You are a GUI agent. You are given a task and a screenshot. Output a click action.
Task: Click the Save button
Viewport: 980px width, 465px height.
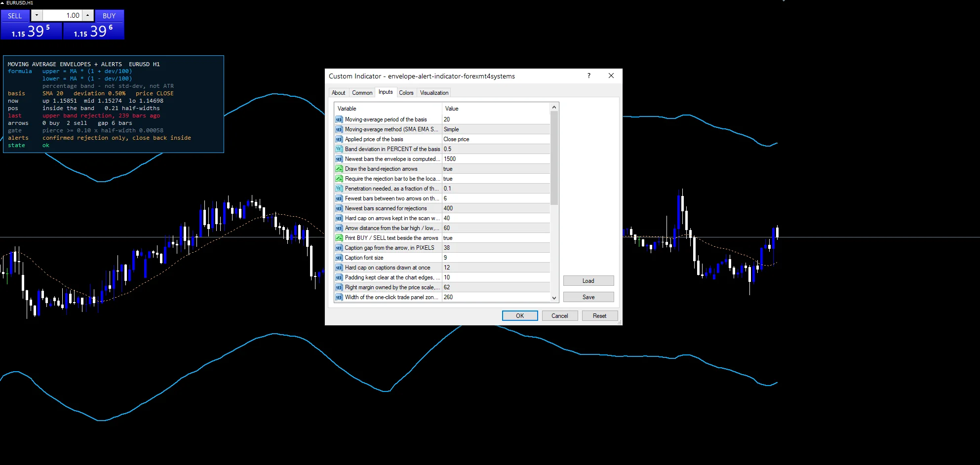coord(588,297)
